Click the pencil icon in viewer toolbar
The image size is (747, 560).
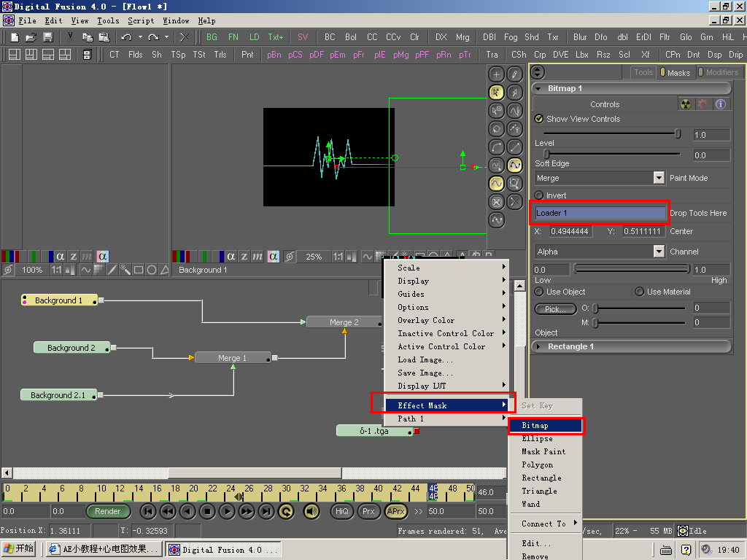(514, 74)
